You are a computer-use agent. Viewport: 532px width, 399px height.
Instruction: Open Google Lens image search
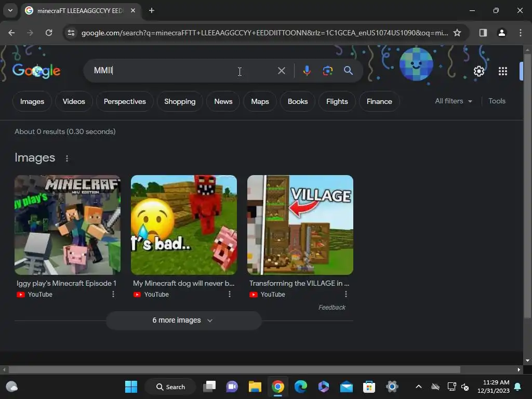(327, 71)
